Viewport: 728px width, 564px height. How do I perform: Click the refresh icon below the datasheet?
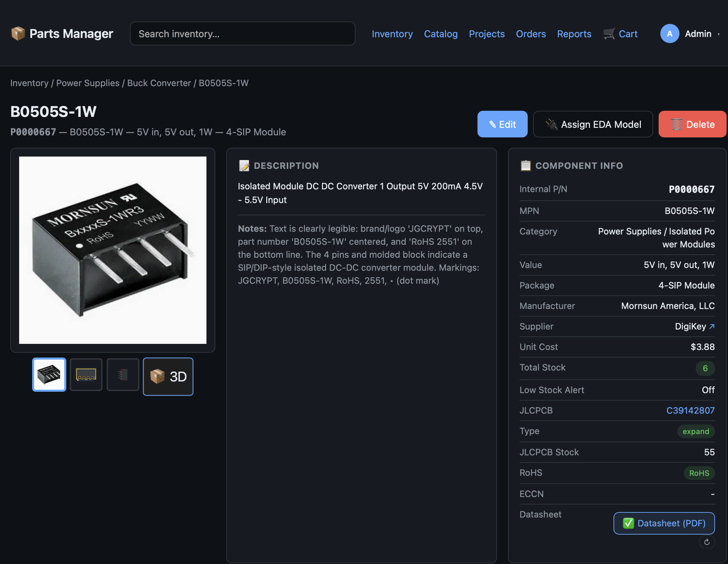707,542
